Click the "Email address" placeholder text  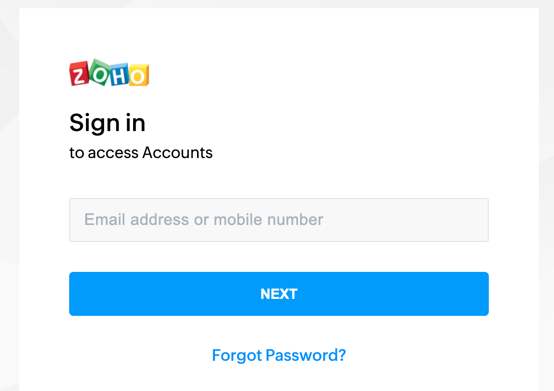pyautogui.click(x=136, y=220)
